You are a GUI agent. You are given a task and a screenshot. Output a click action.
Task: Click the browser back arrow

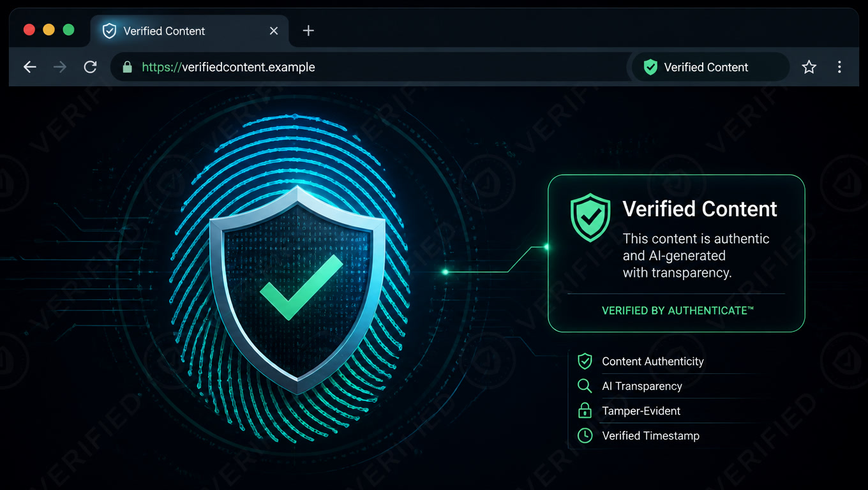click(x=30, y=67)
